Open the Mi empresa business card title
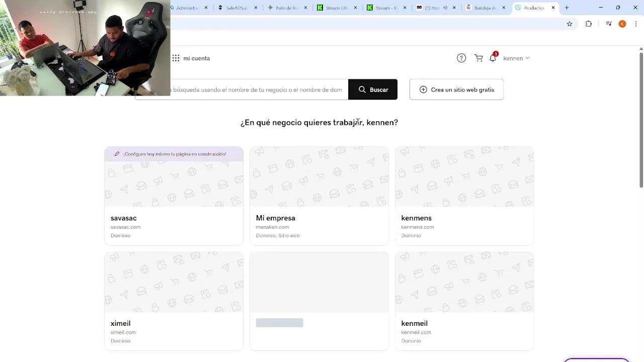 click(276, 218)
